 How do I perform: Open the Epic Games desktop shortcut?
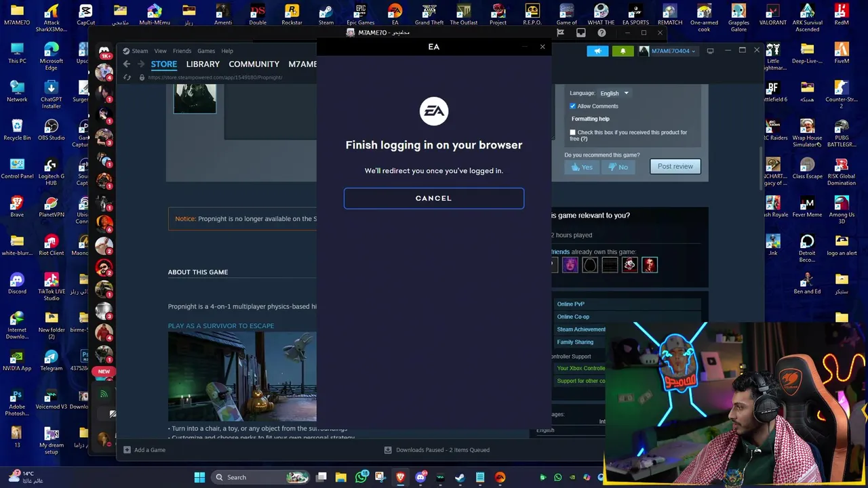pos(361,14)
